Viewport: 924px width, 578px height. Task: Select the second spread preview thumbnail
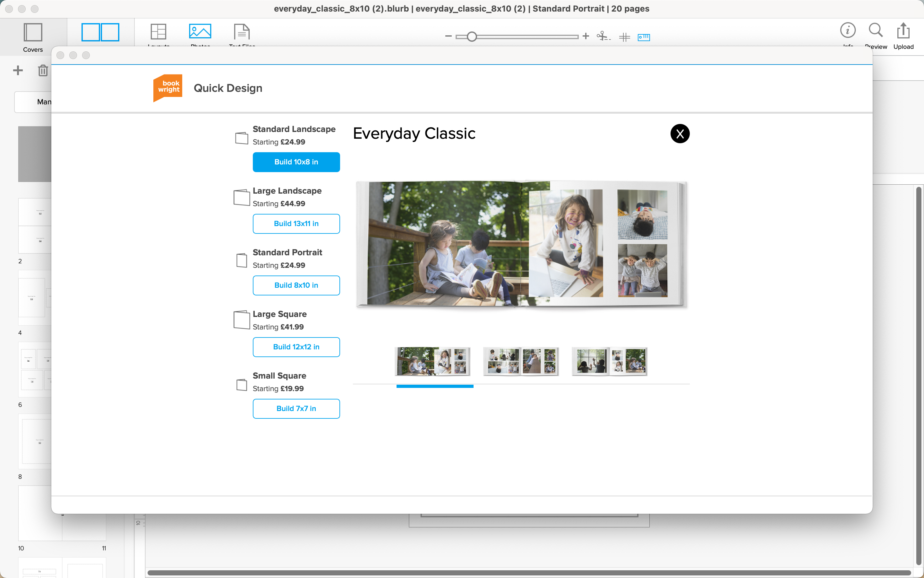pyautogui.click(x=521, y=361)
